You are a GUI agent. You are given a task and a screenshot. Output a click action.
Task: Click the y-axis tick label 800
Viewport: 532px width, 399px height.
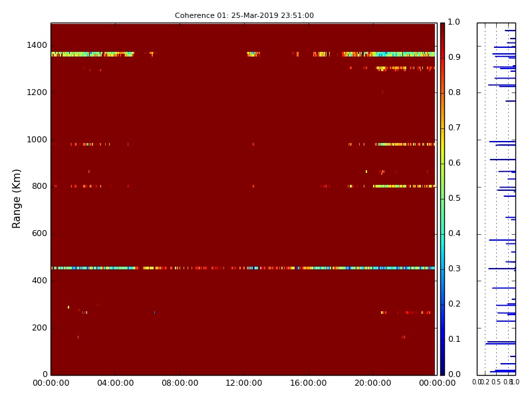(39, 186)
